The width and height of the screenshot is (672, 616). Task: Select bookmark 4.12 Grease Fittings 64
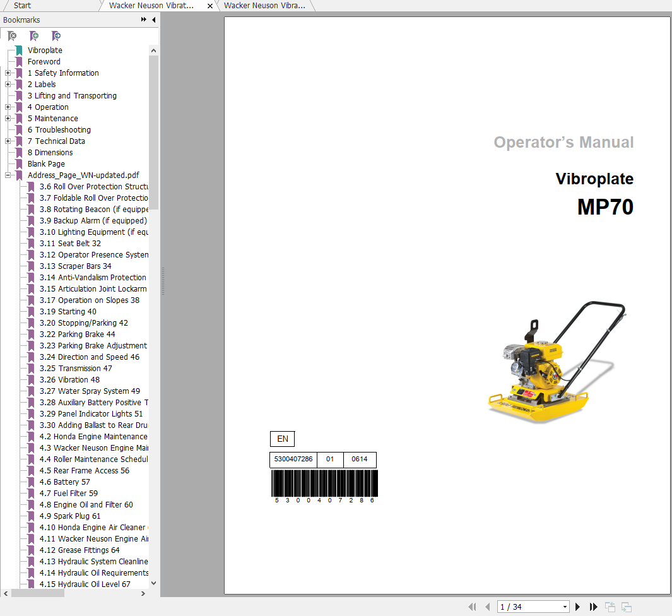[80, 550]
